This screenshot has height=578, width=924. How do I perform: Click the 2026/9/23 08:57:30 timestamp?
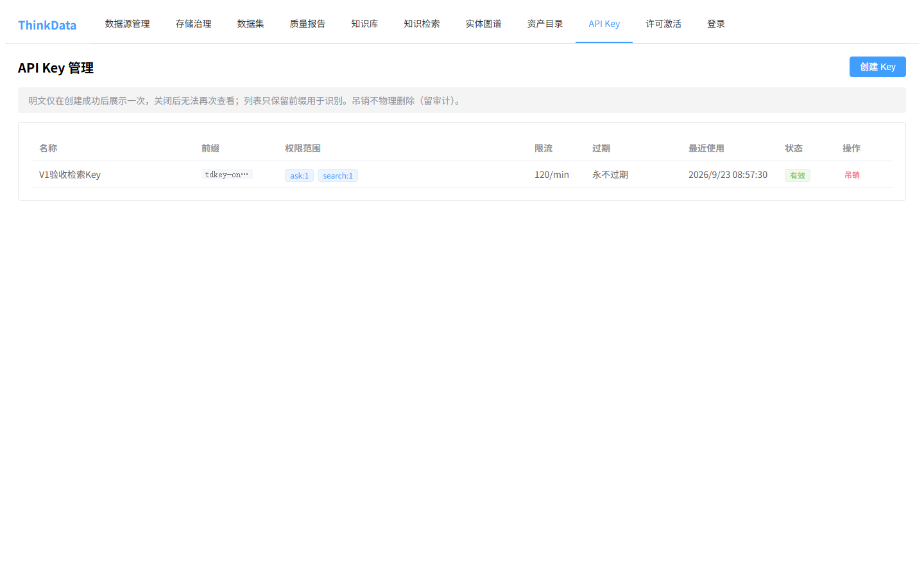coord(728,175)
